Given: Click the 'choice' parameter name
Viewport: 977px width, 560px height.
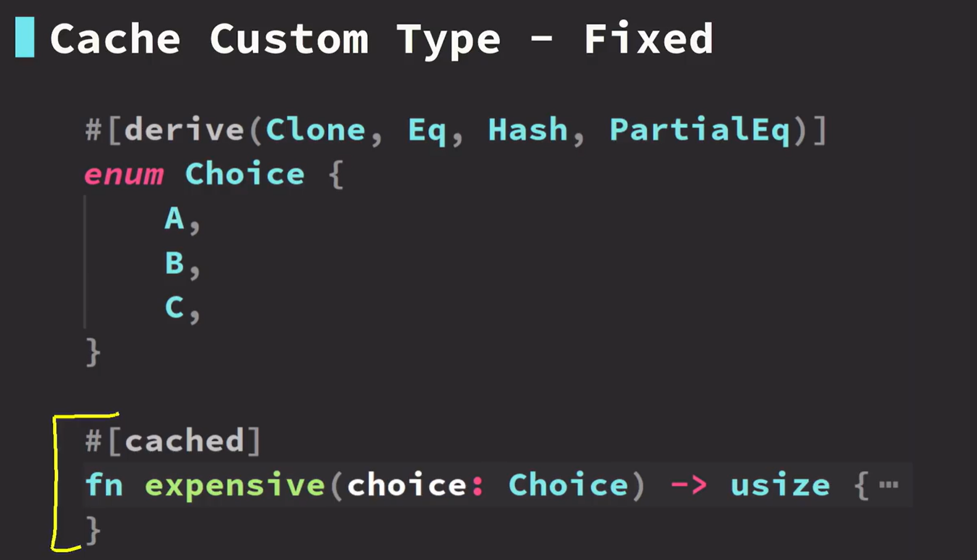Looking at the screenshot, I should [x=407, y=485].
